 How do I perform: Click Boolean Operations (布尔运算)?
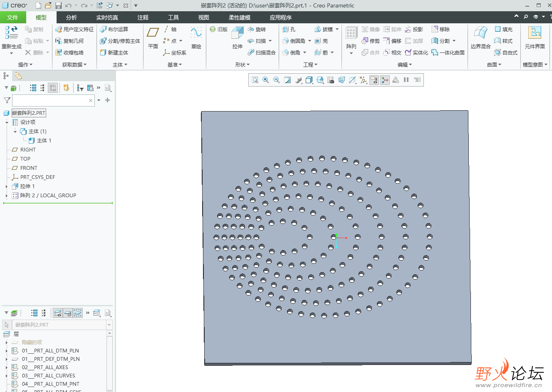114,29
